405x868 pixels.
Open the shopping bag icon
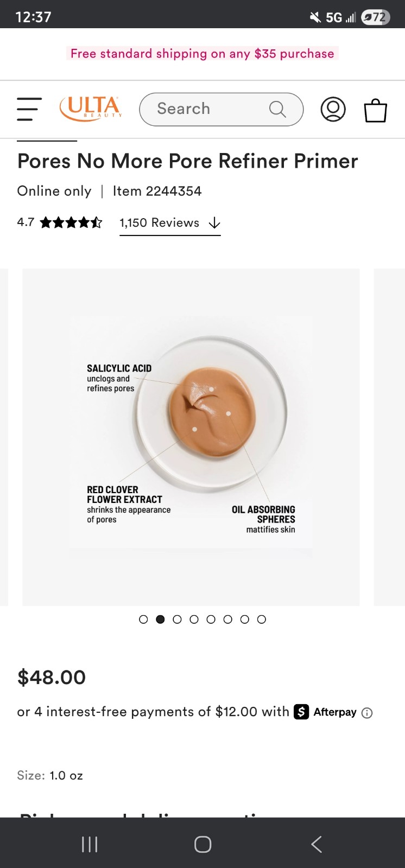tap(375, 110)
